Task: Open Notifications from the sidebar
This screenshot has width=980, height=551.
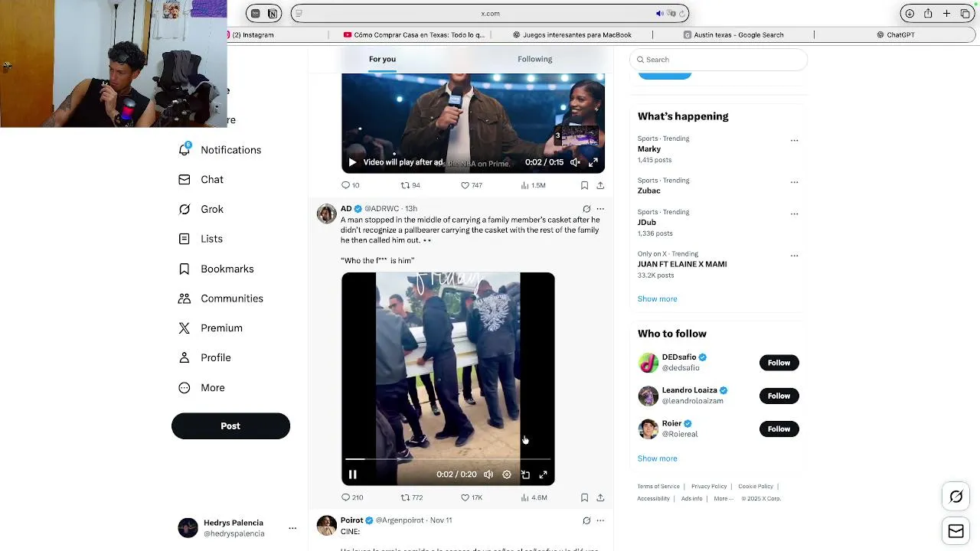Action: point(220,150)
